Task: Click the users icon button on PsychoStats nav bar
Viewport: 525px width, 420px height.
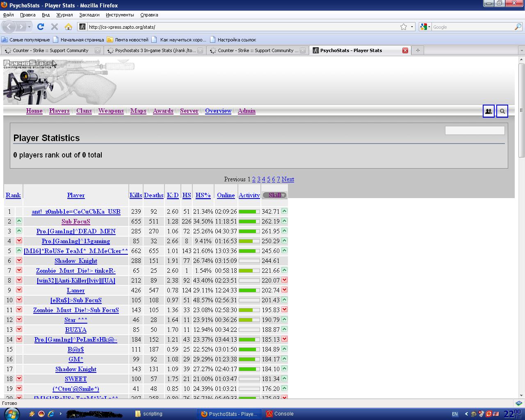Action: (x=488, y=111)
